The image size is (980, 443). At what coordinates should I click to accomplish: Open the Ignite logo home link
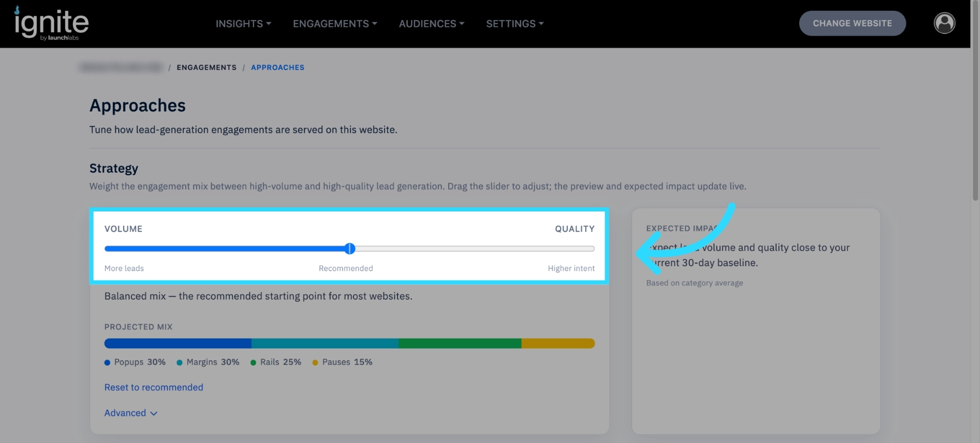coord(51,23)
